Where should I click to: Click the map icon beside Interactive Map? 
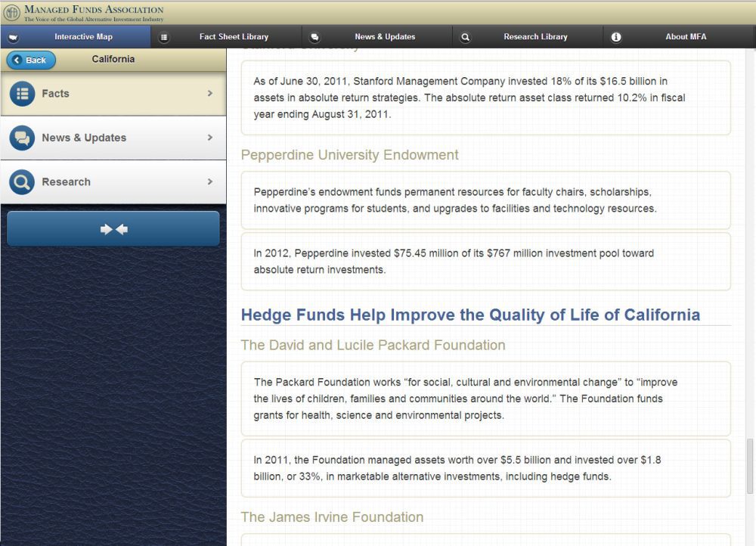pos(13,37)
